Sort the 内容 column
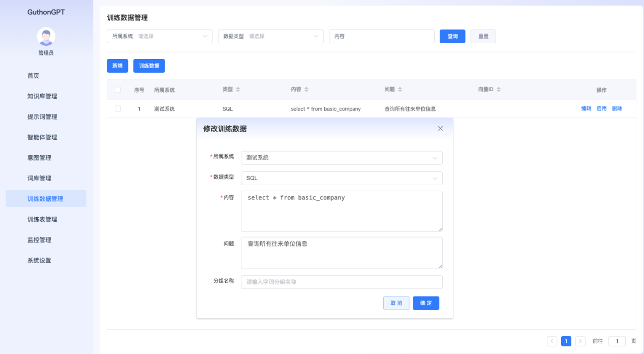Image resolution: width=644 pixels, height=354 pixels. point(306,89)
